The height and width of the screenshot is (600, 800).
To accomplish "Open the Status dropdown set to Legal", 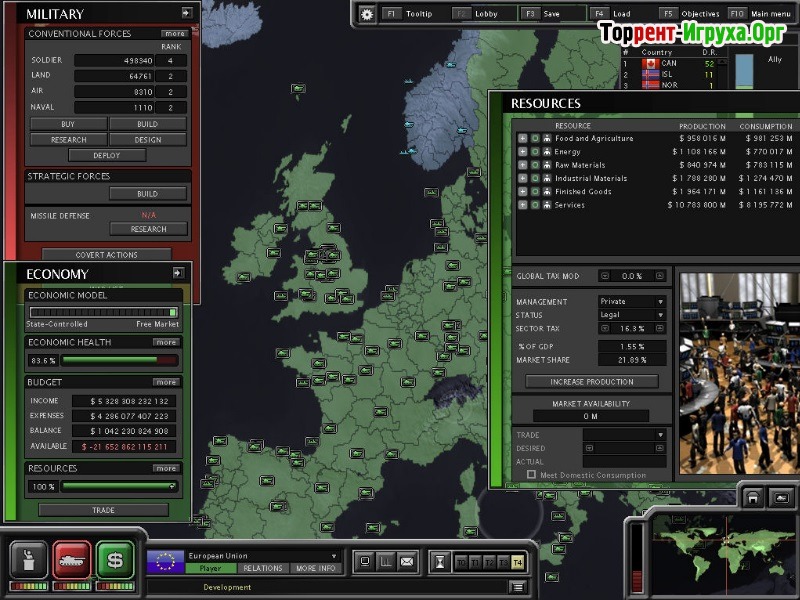I will (632, 314).
